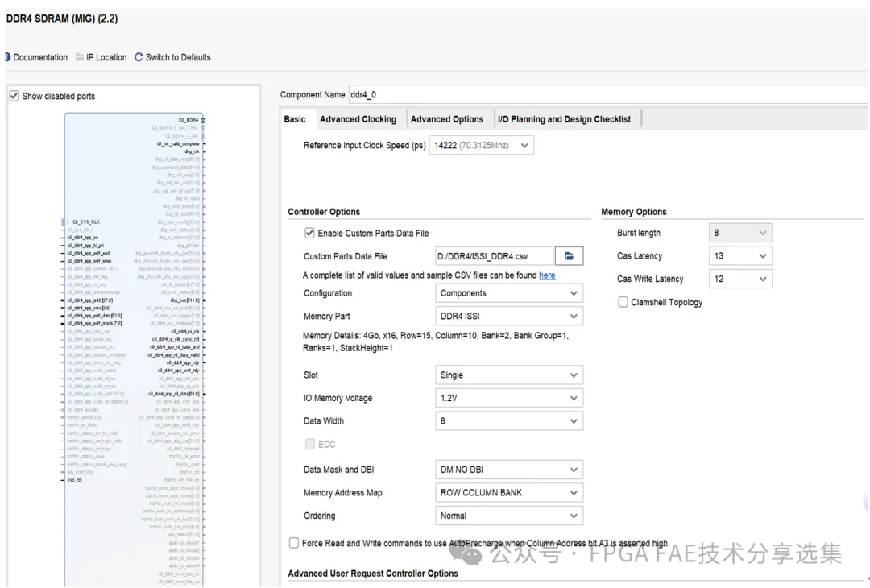
Task: Click the Component Name input field
Action: click(x=607, y=95)
